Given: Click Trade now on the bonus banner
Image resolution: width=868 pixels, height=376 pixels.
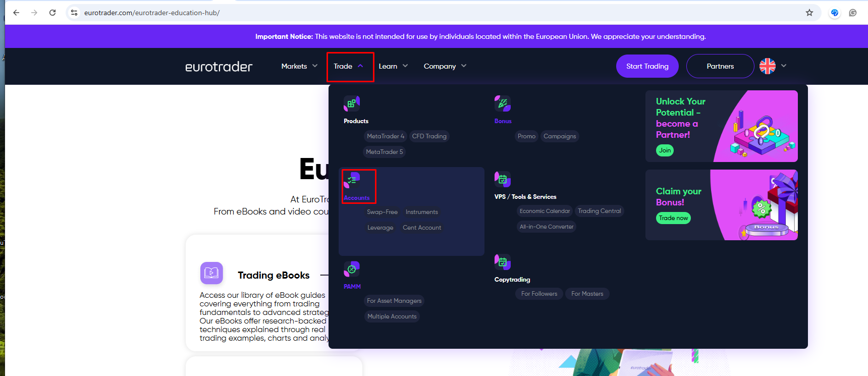Looking at the screenshot, I should click(x=673, y=218).
